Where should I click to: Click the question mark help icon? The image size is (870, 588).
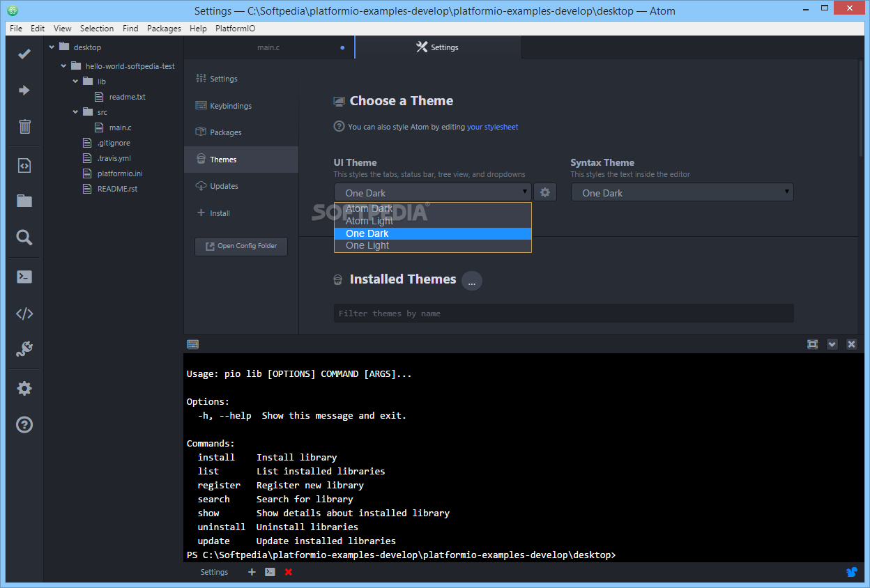tap(24, 424)
